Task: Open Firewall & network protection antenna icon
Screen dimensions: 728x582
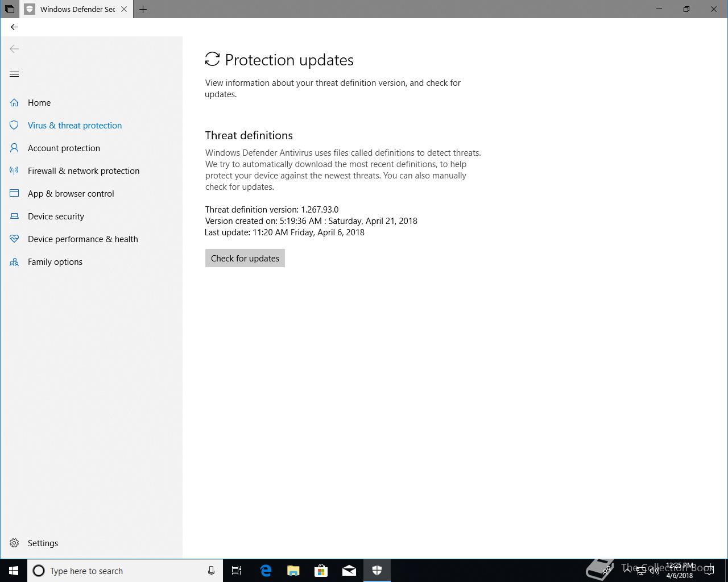Action: tap(14, 171)
